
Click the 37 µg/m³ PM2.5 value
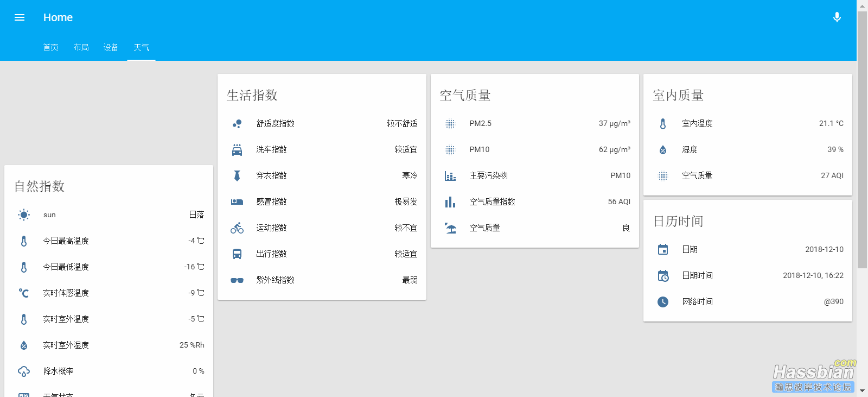(615, 124)
